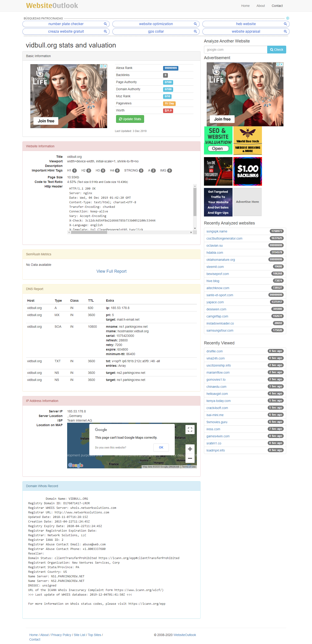Open the SEO & Website Valuation ad
The width and height of the screenshot is (312, 644).
[218, 140]
